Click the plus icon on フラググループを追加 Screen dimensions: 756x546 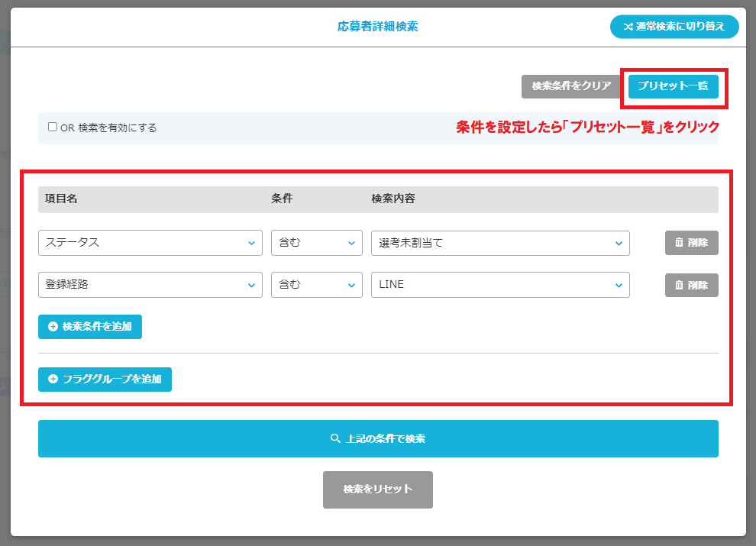(53, 379)
